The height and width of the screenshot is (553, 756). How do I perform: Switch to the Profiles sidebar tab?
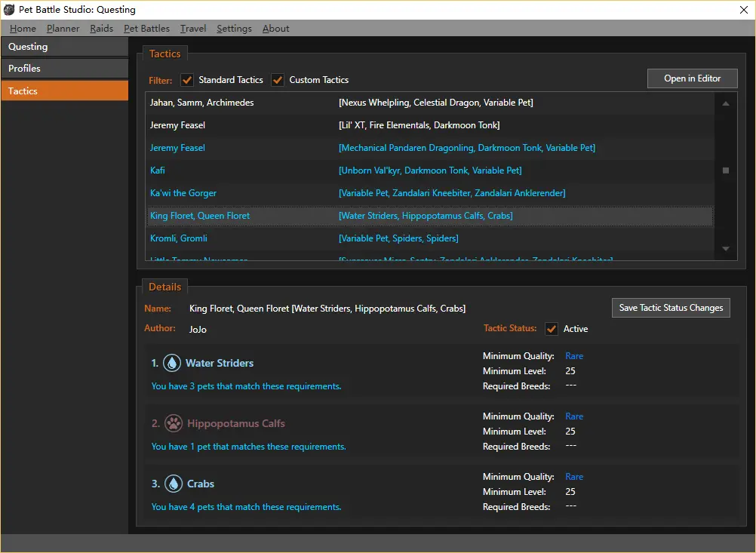coord(65,69)
